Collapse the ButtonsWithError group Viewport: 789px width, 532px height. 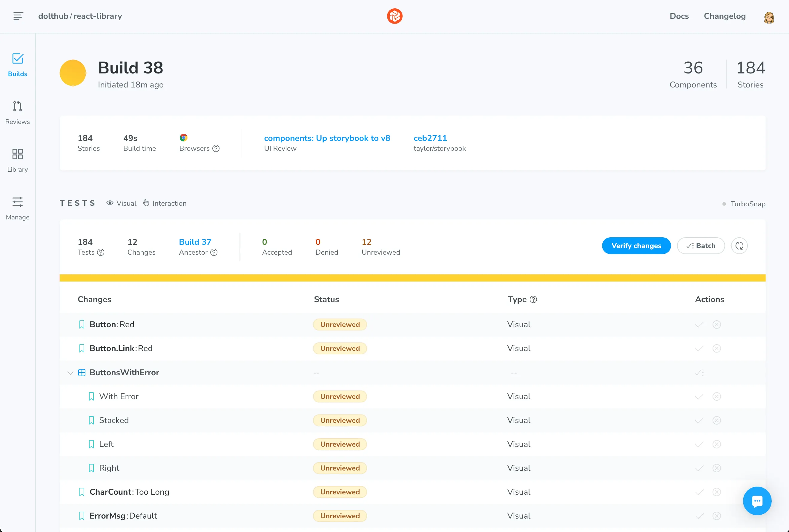[x=70, y=373]
